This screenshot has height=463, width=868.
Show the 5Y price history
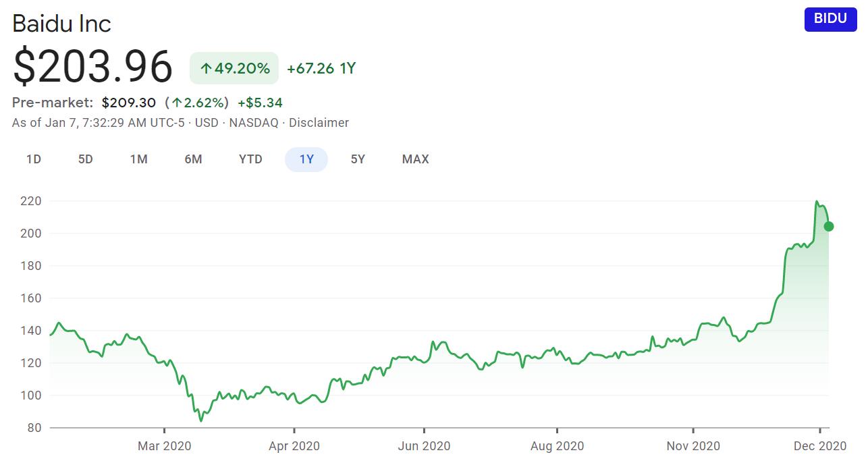[x=358, y=159]
